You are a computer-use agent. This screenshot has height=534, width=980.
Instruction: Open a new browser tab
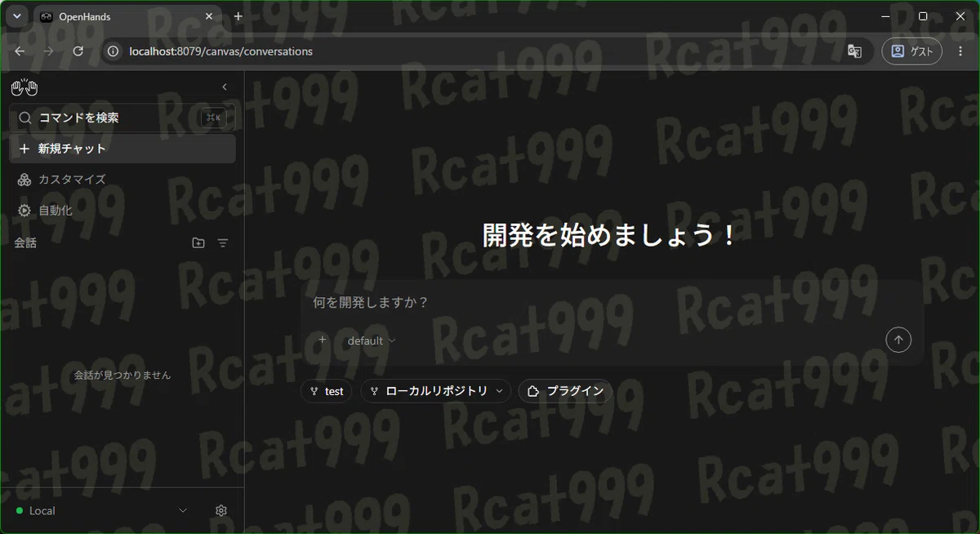[x=238, y=16]
